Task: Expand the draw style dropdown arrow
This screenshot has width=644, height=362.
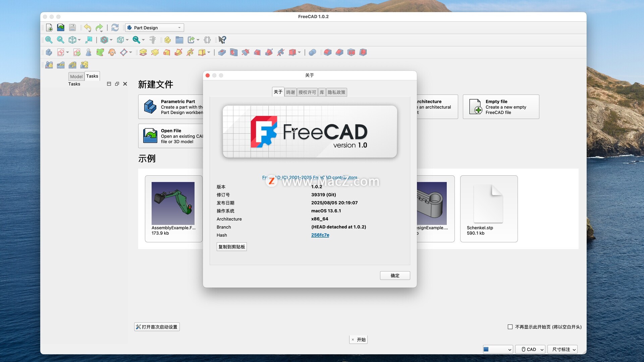Action: click(x=111, y=40)
